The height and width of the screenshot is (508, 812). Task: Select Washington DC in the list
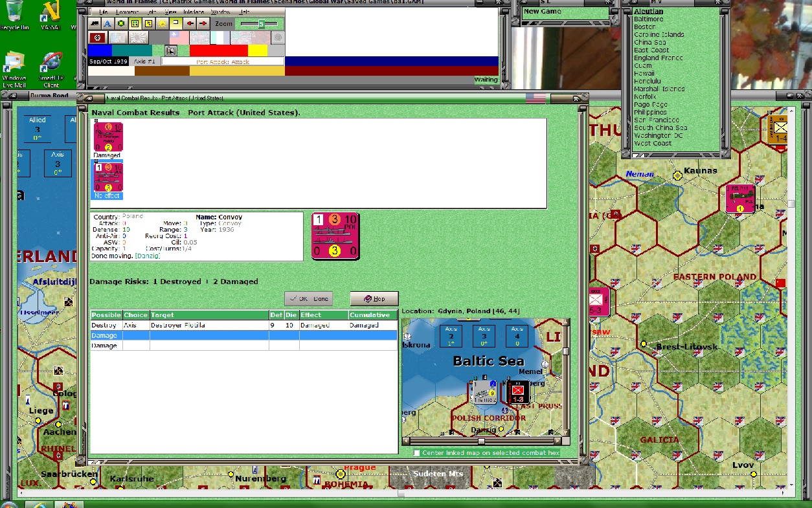659,136
